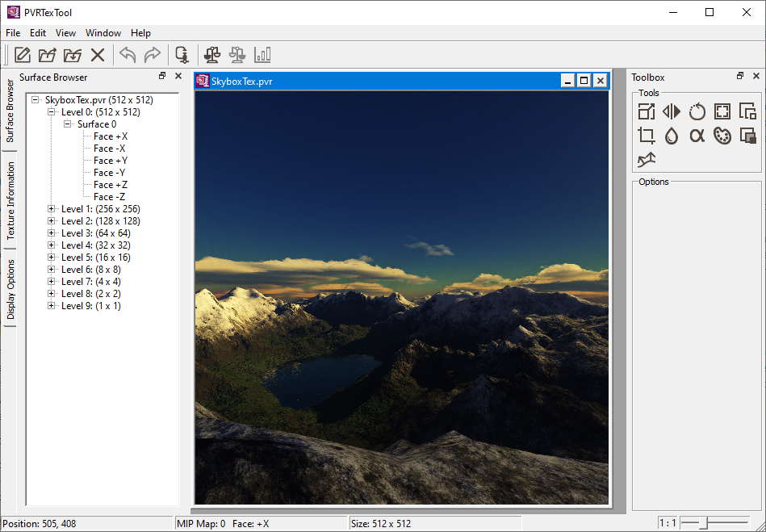Select the Colour palette tool

(722, 136)
